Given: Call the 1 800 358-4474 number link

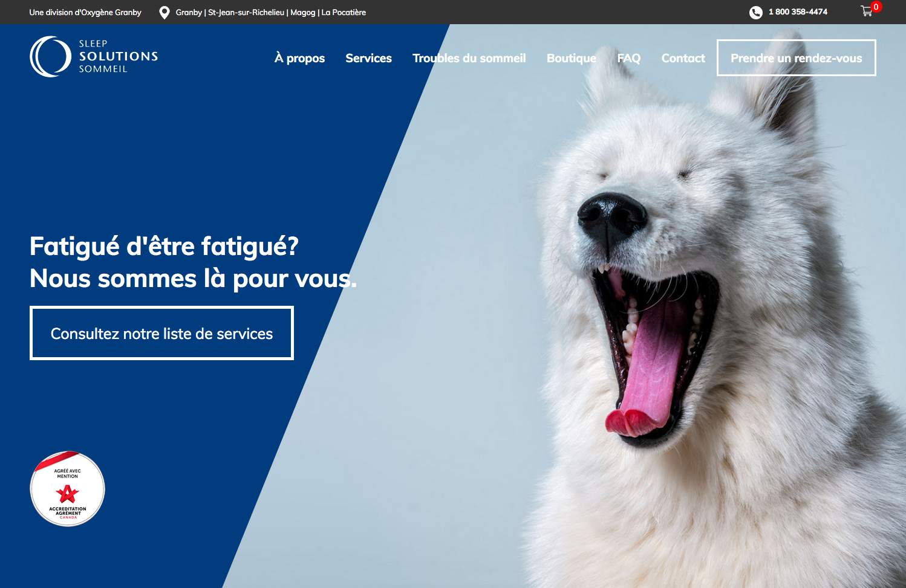Looking at the screenshot, I should point(798,12).
